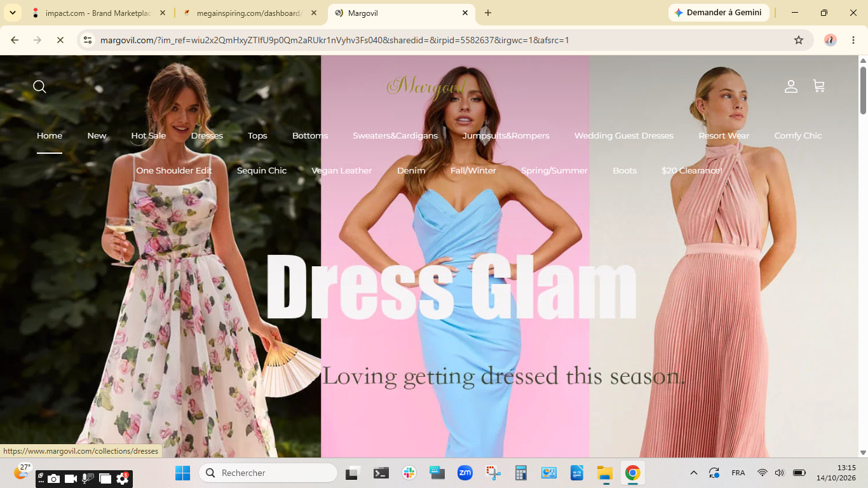Open the volume control in system tray
The image size is (868, 488).
click(x=780, y=473)
